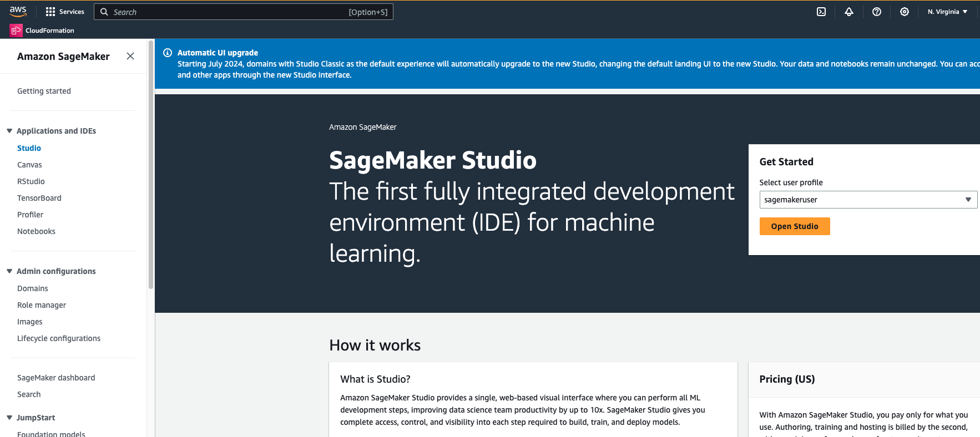Open TensorBoard from the side navigation
Image resolution: width=980 pixels, height=437 pixels.
39,198
